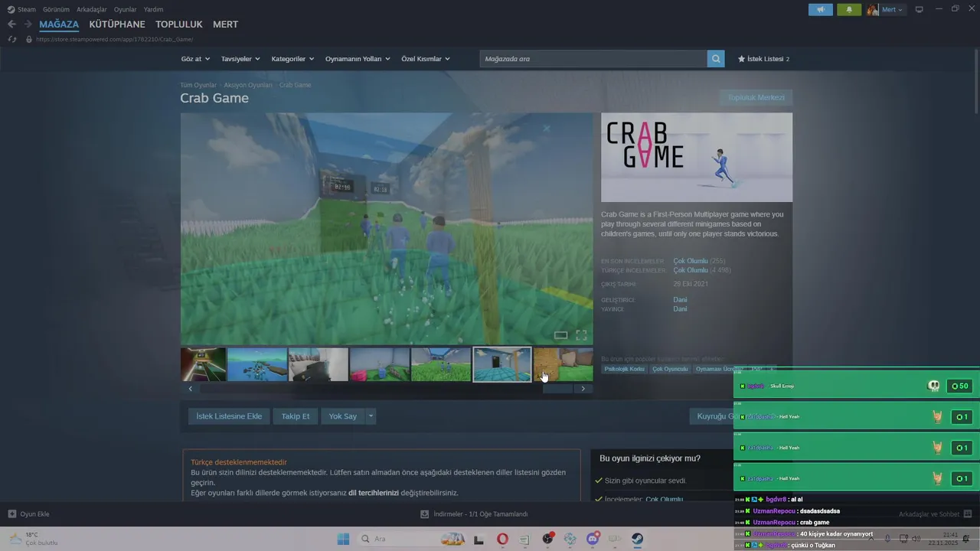Open the MERT profile tab

(225, 24)
